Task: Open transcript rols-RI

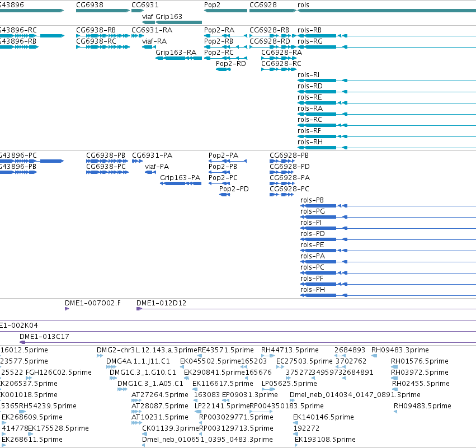Action: click(x=308, y=75)
